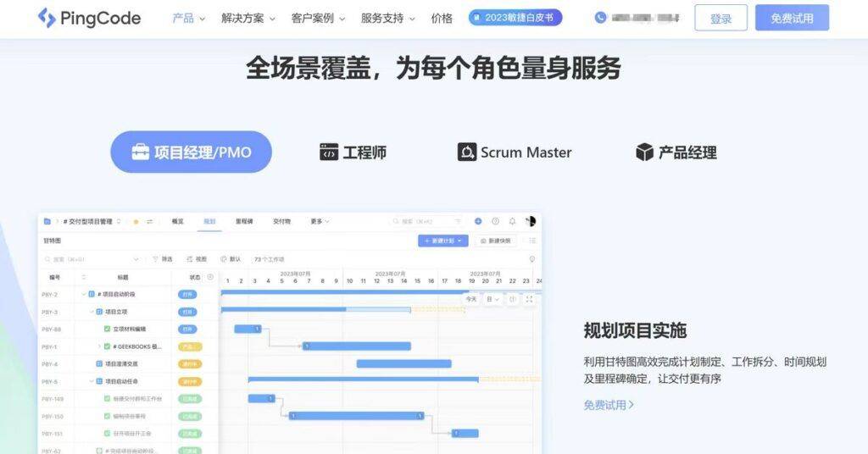This screenshot has width=868, height=454.
Task: Switch to the 规划 tab
Action: coord(209,221)
